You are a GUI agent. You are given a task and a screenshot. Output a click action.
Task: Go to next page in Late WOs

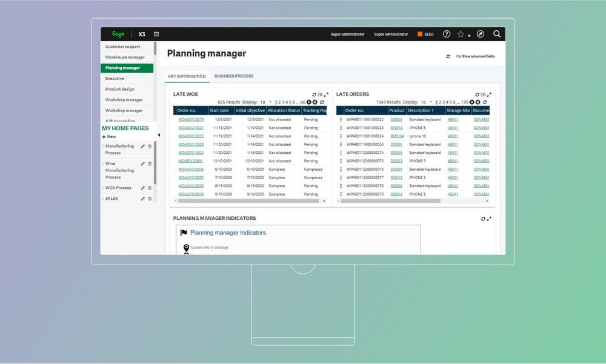coord(309,102)
